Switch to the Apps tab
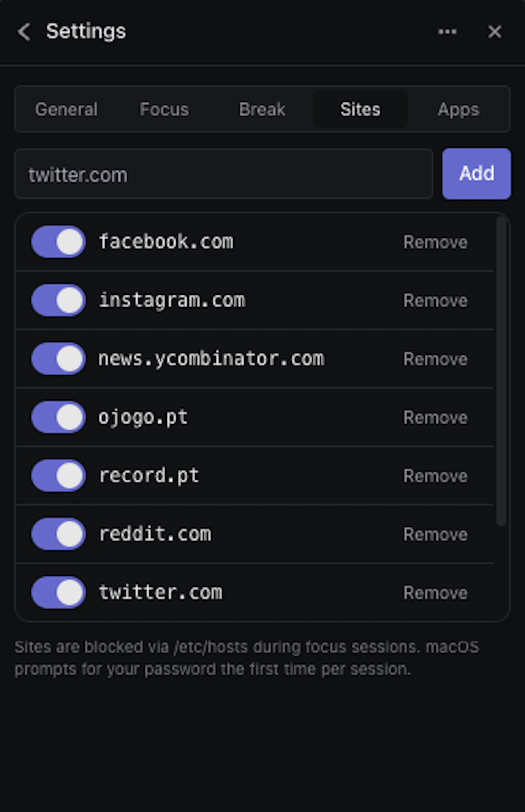 click(458, 109)
